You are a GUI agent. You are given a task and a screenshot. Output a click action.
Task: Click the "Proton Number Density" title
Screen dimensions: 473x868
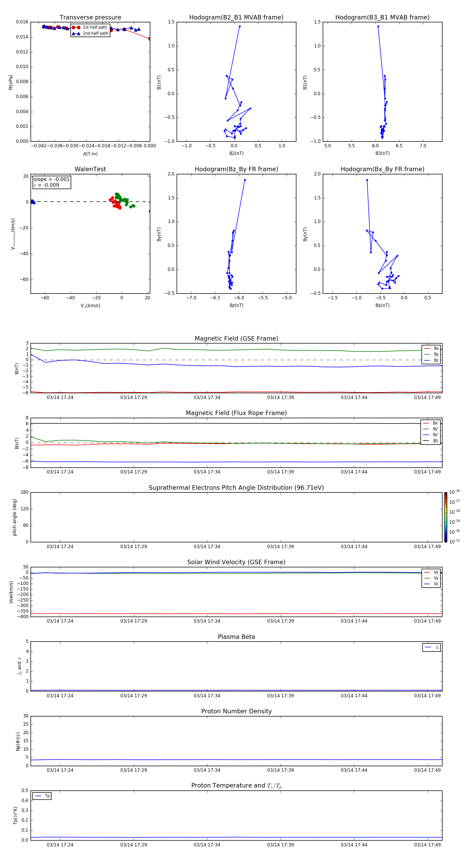click(x=236, y=711)
